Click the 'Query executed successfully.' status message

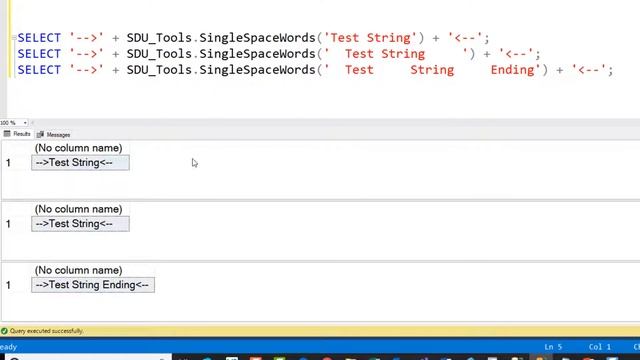(47, 331)
